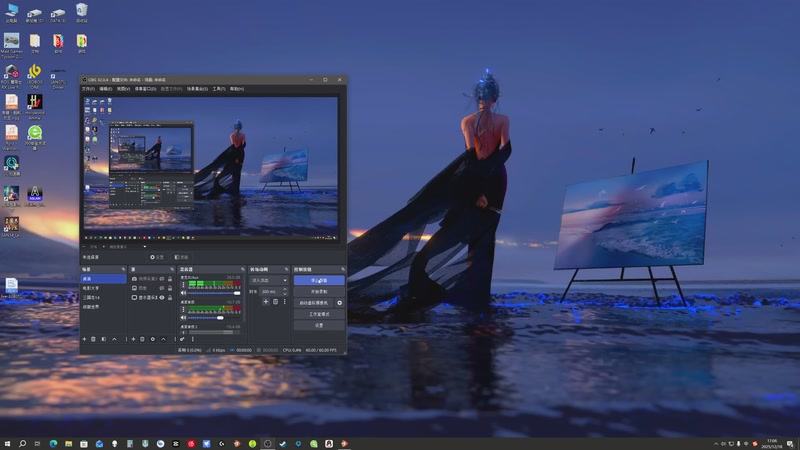Decrease transition duration with down arrow
The width and height of the screenshot is (800, 450).
click(285, 294)
